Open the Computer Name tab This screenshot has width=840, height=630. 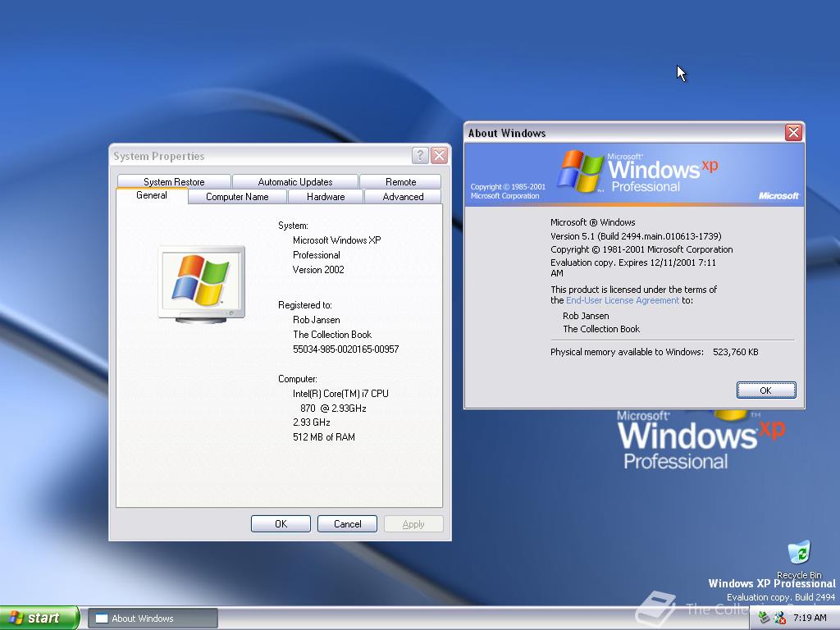coord(237,197)
